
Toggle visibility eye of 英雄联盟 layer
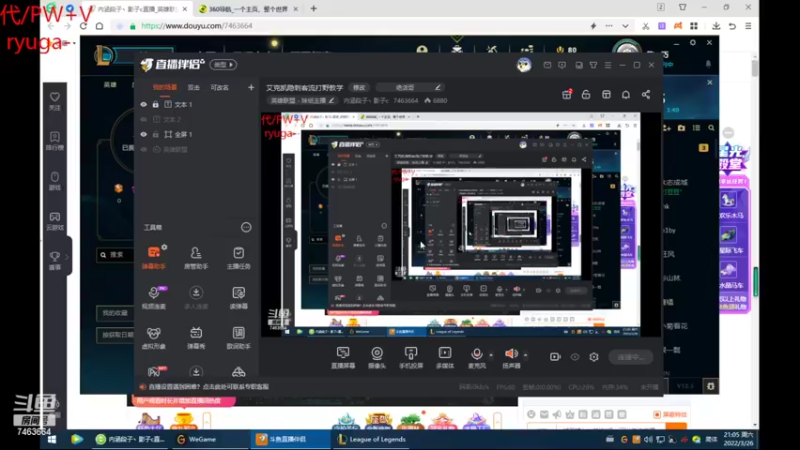tap(143, 149)
